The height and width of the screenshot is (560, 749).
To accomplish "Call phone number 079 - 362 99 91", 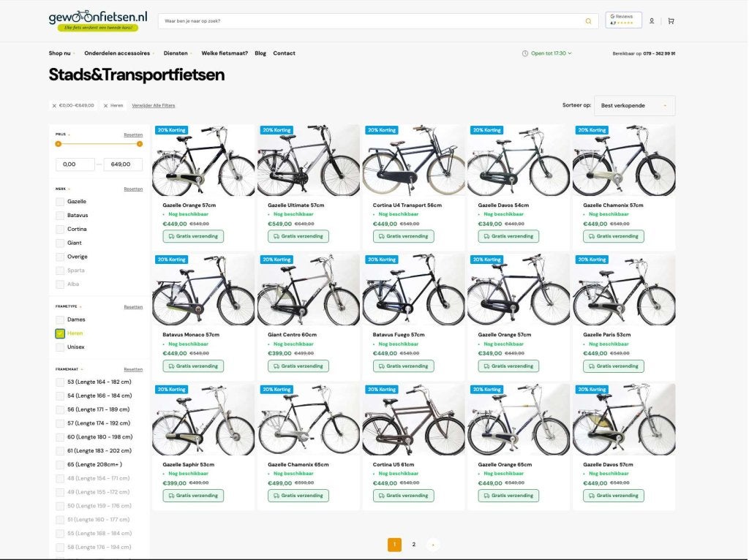I will point(659,54).
